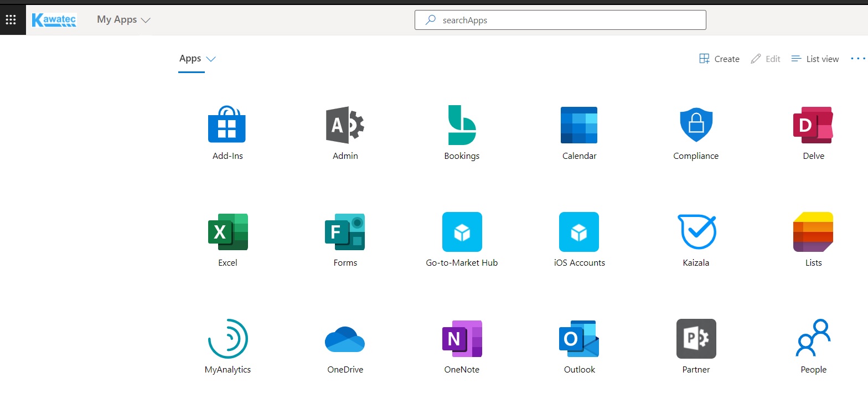Click the Edit button

pyautogui.click(x=766, y=59)
